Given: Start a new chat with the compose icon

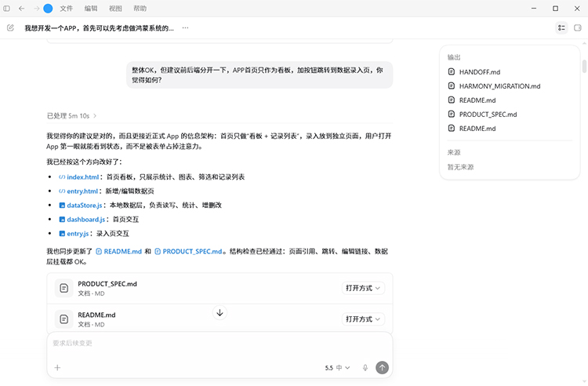Looking at the screenshot, I should (10, 27).
